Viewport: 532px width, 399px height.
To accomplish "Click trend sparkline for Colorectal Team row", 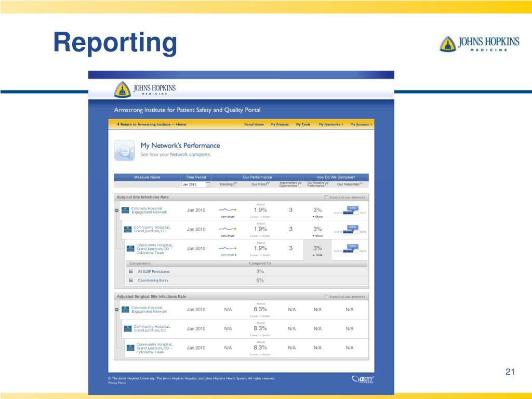I will (x=228, y=248).
